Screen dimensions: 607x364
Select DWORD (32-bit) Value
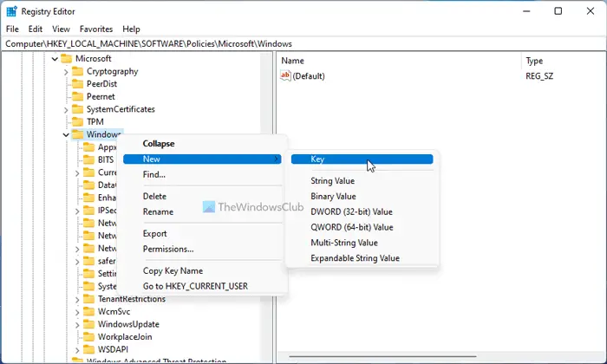(x=362, y=211)
